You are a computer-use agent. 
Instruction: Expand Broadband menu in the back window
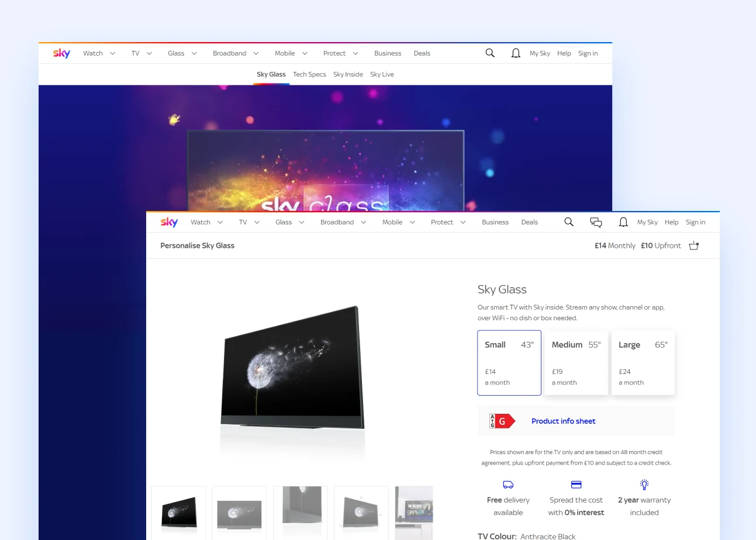click(x=236, y=53)
